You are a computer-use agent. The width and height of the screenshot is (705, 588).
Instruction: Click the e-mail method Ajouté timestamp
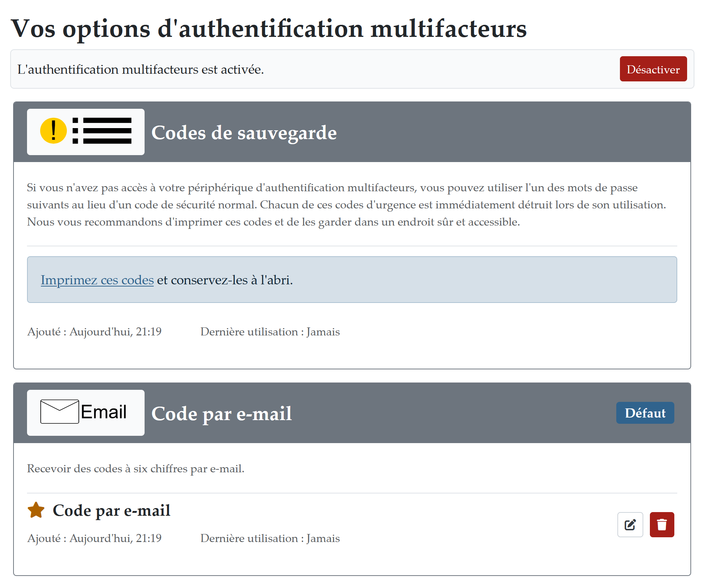coord(94,538)
